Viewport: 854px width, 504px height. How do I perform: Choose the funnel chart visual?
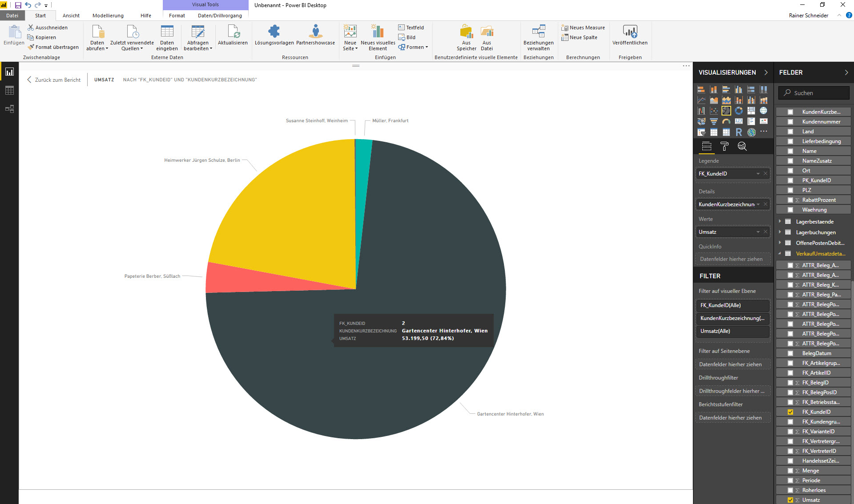[713, 121]
